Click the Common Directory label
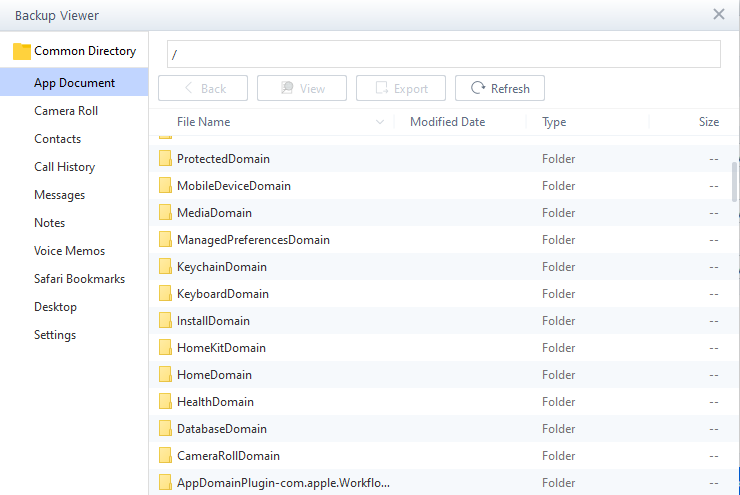740x495 pixels. 85,51
